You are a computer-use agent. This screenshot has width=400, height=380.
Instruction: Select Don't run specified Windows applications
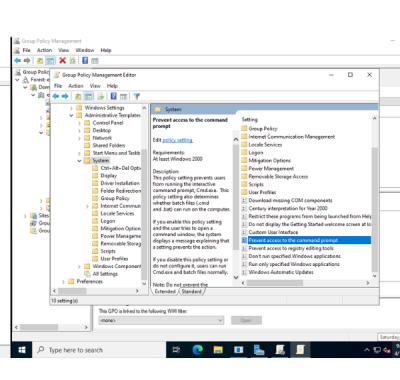click(295, 256)
